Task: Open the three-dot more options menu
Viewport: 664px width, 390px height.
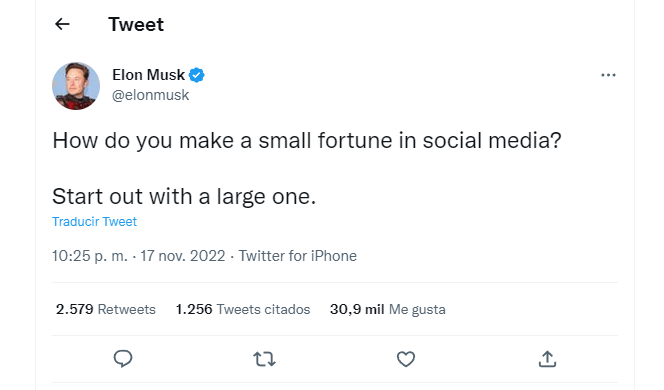Action: (x=608, y=75)
